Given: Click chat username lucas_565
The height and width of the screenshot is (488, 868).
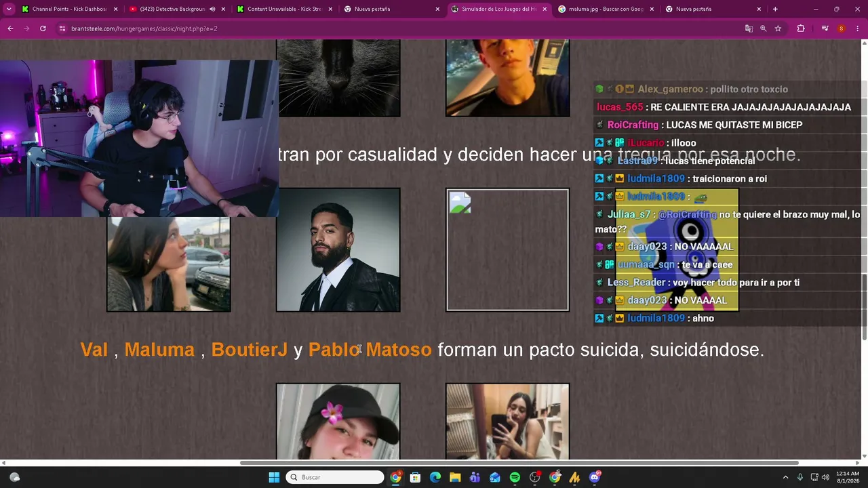Looking at the screenshot, I should coord(620,107).
